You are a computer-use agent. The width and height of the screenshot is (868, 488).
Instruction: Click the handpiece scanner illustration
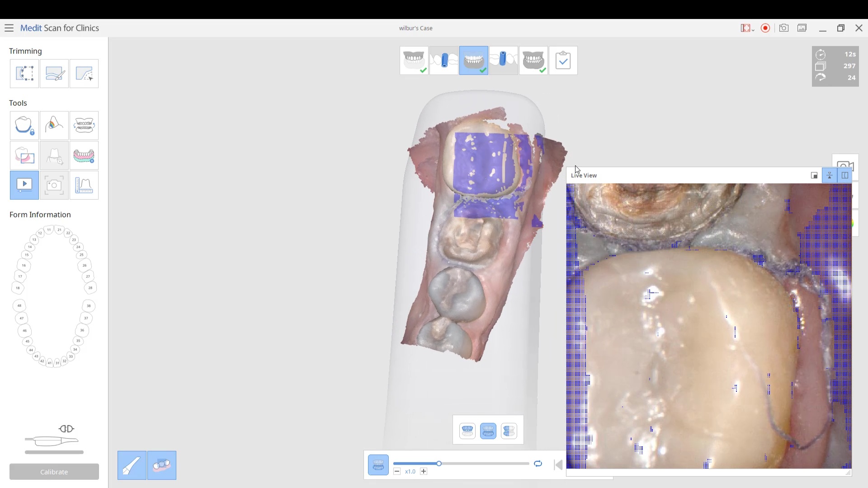click(52, 440)
